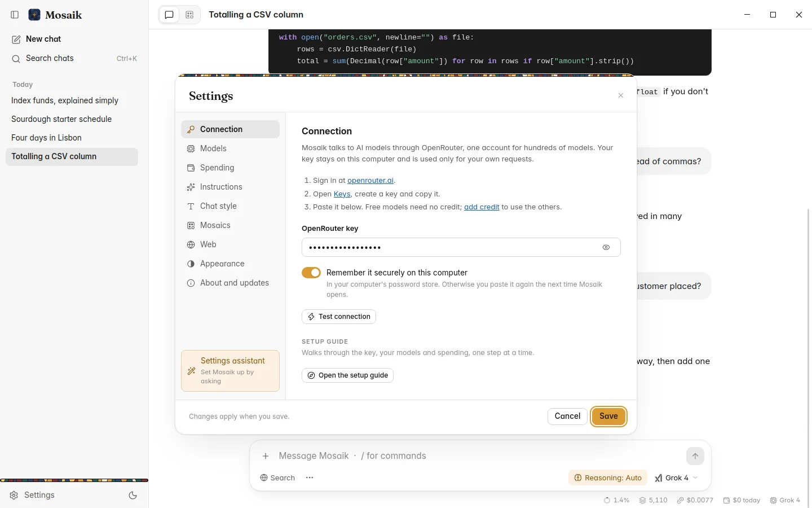Click the Mosaik app logo
Screen dimensions: 812x508
point(34,15)
